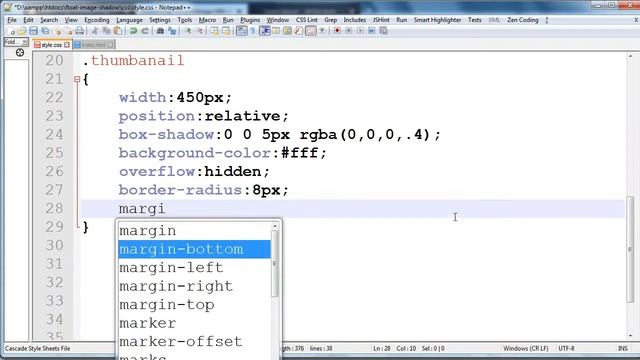
Task: Open Find with the binoculars icon
Action: [x=160, y=31]
